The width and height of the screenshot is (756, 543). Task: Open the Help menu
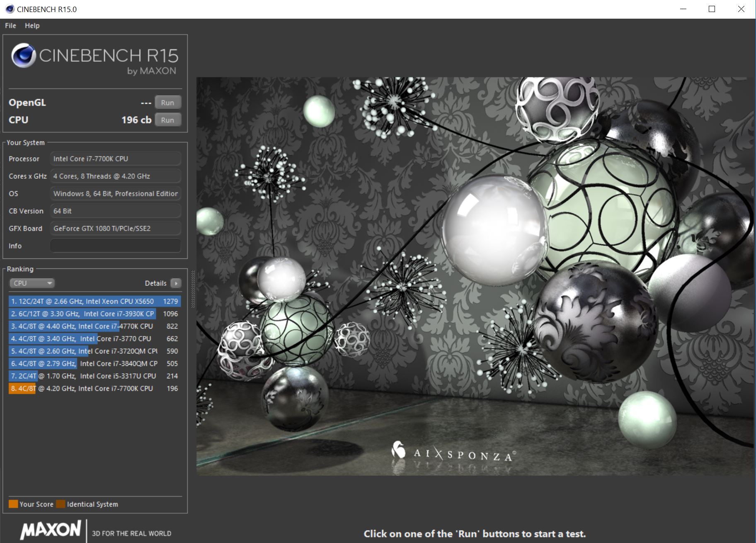point(32,26)
